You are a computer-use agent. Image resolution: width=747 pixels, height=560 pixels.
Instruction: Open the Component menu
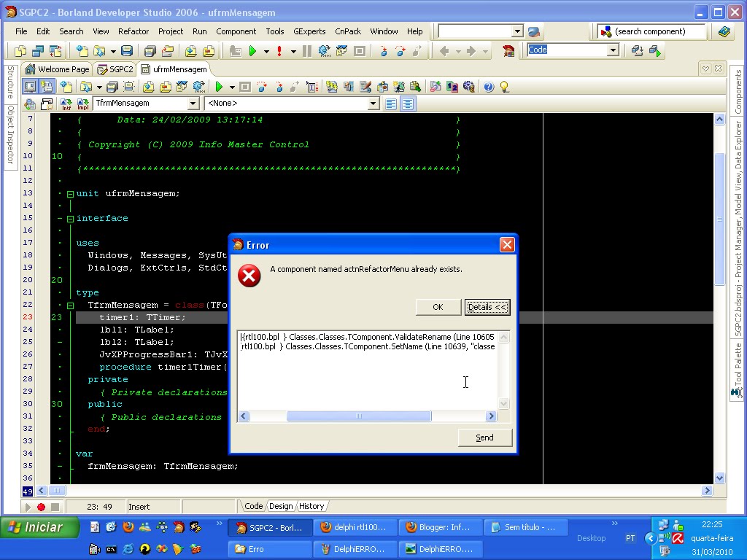(236, 31)
